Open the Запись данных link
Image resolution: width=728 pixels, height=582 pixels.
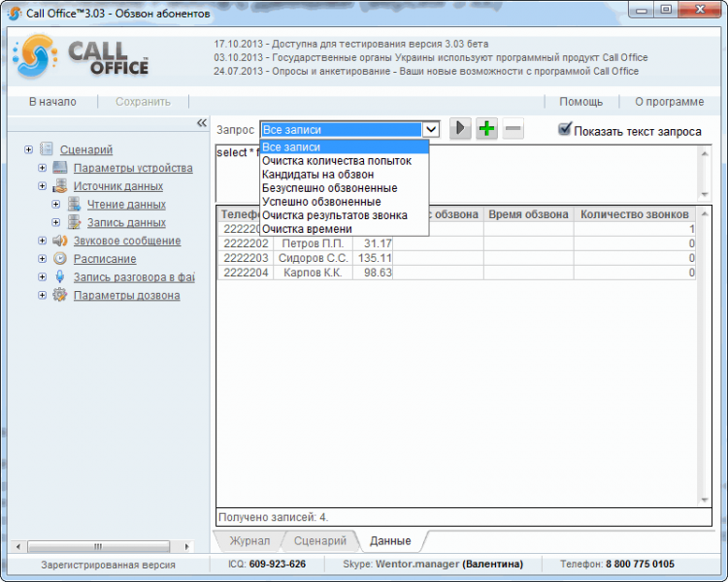tap(126, 223)
